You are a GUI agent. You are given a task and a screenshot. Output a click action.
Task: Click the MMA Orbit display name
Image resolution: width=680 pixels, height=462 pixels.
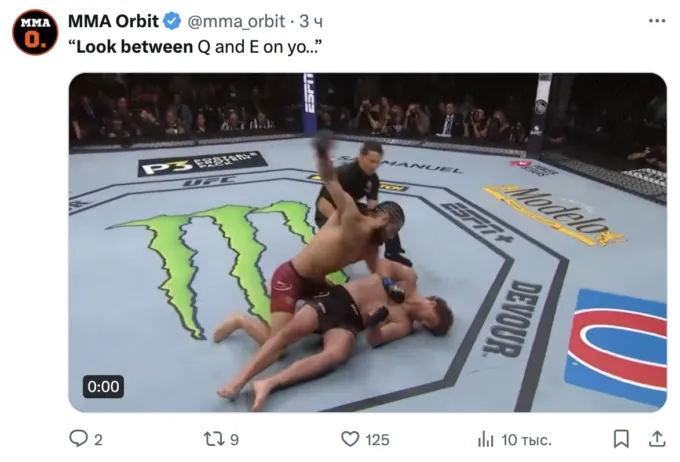pyautogui.click(x=114, y=21)
